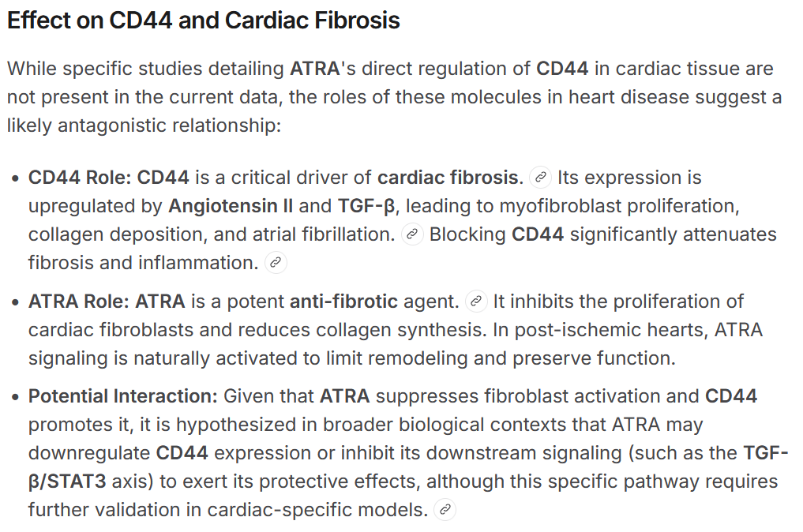Click the bold 'β/STAT3' text

67,481
